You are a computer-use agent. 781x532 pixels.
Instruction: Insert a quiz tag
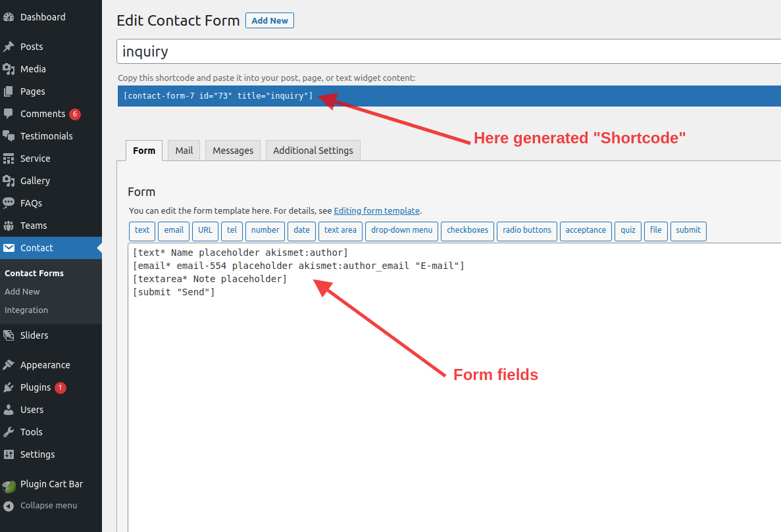pyautogui.click(x=628, y=230)
